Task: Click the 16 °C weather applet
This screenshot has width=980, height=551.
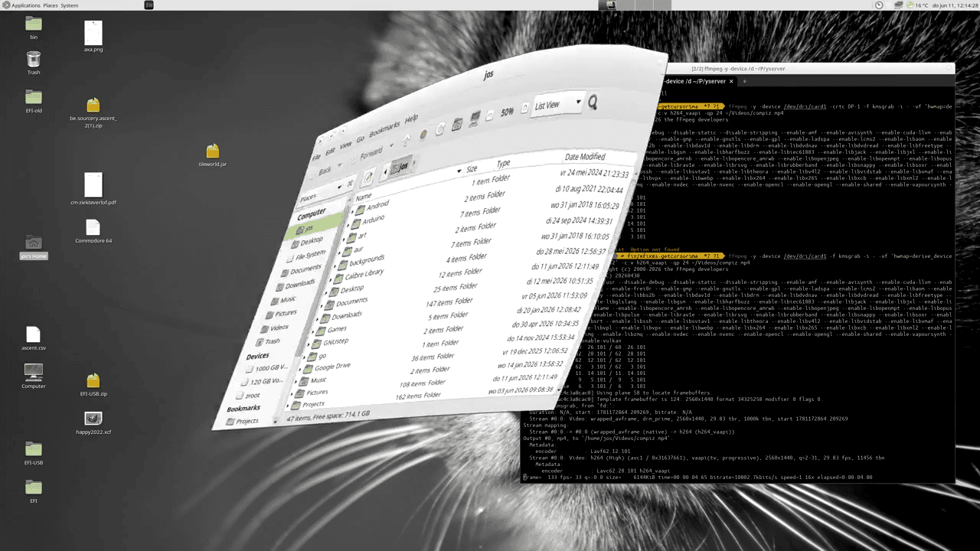Action: tap(916, 5)
